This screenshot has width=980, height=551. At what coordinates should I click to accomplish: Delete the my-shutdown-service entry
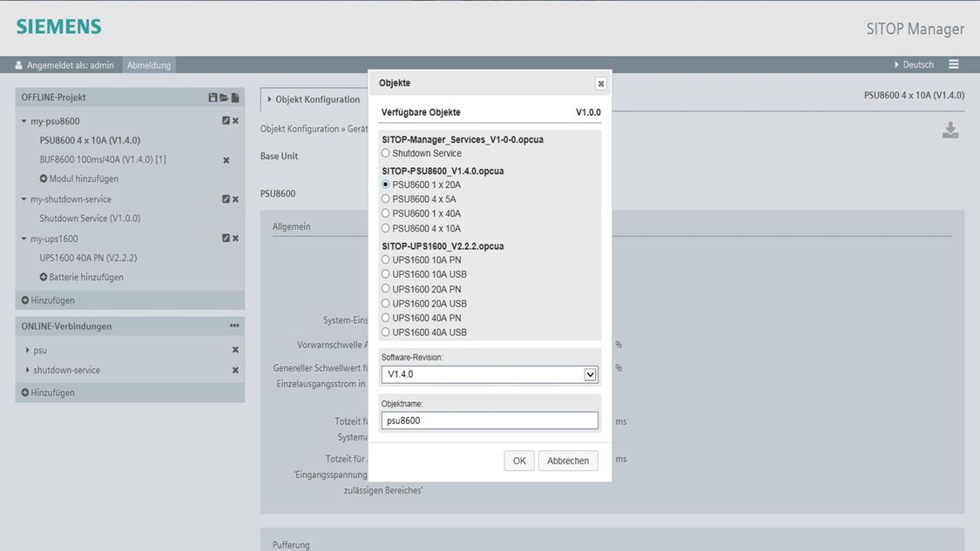click(235, 199)
